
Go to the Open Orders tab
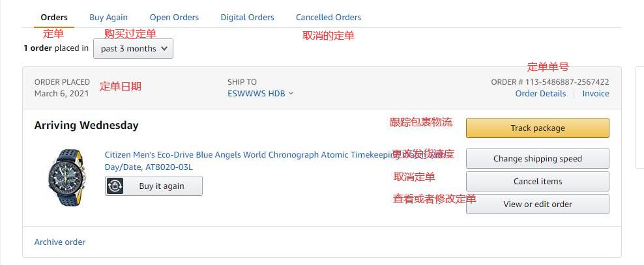click(x=174, y=18)
